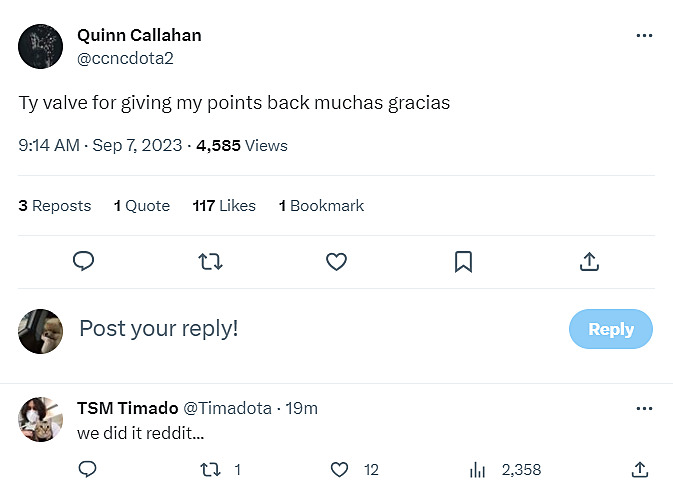
Task: Share TSM Timado's reply
Action: tap(640, 469)
